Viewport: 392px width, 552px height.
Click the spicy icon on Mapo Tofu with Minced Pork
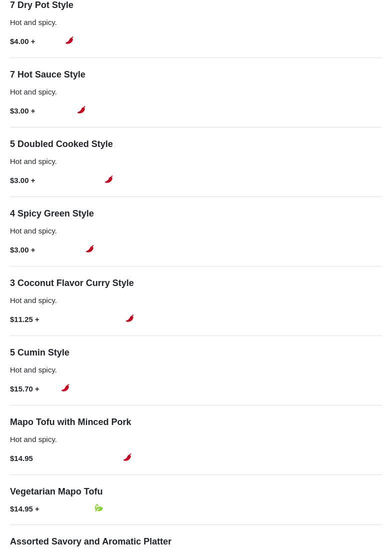(x=127, y=457)
